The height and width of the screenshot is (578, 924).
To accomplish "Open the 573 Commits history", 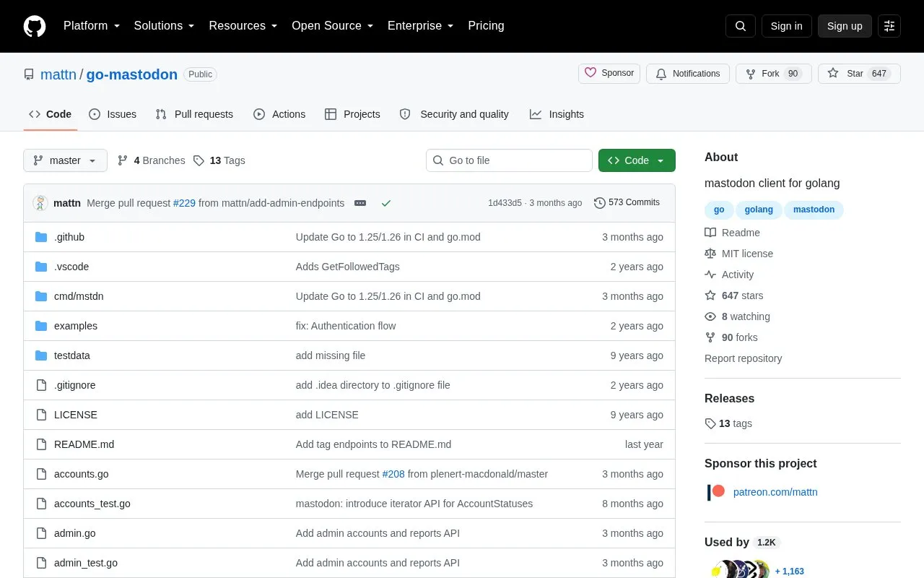I will [627, 203].
